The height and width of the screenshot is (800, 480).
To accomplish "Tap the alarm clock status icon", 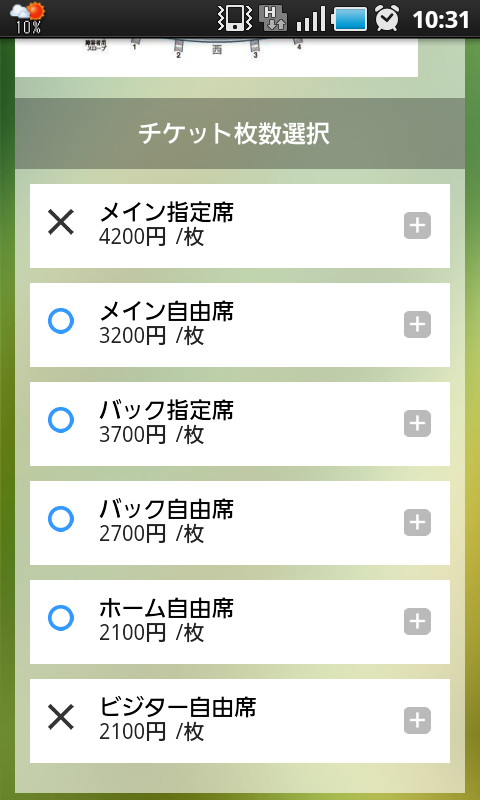I will click(x=388, y=18).
